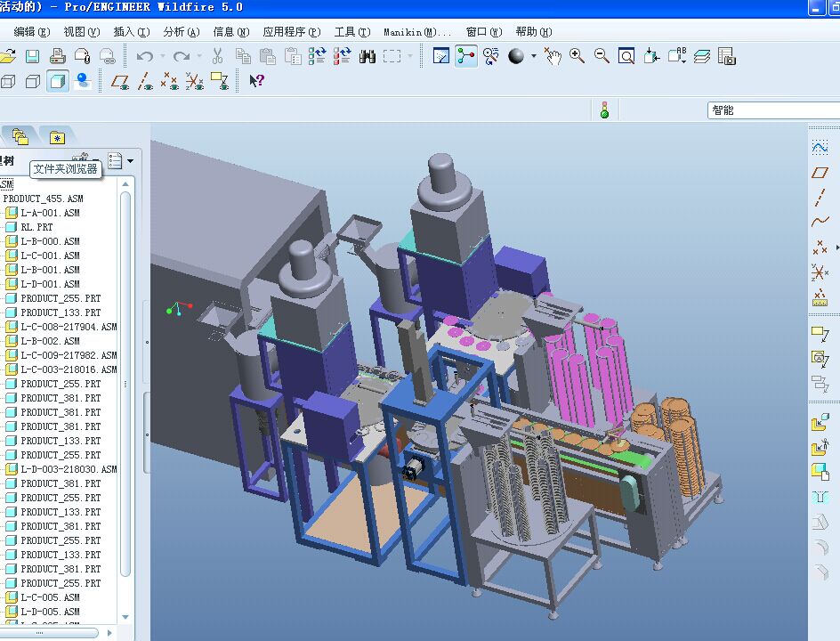Open the 视图(V) menu

(x=81, y=32)
